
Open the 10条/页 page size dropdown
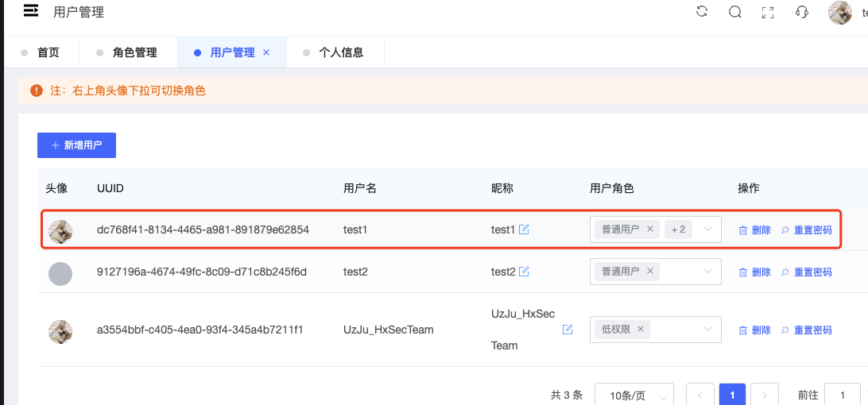tap(634, 395)
